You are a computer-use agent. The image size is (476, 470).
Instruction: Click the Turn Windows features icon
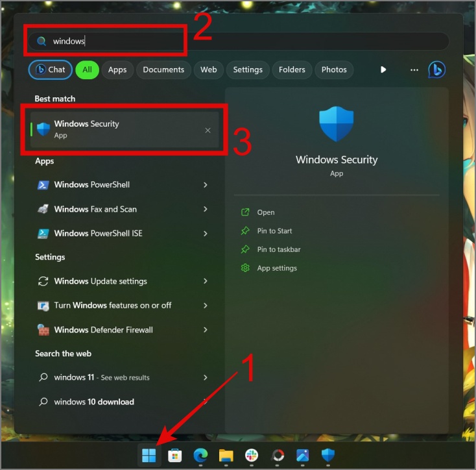coord(43,305)
